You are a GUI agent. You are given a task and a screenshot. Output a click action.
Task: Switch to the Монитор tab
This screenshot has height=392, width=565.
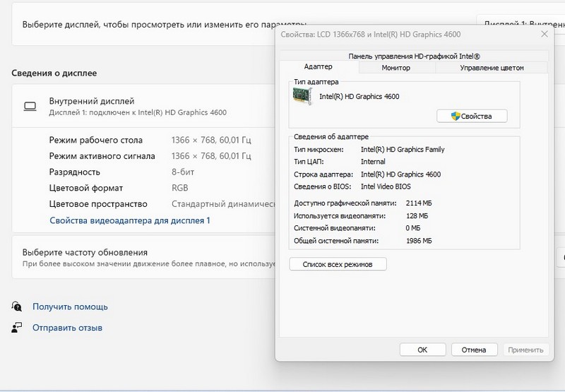point(395,68)
